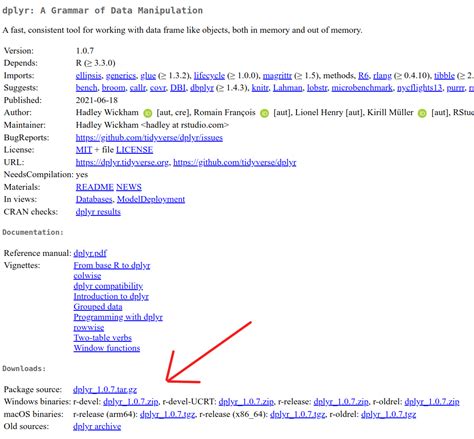Open the dplyr compatibility vignette

108,286
